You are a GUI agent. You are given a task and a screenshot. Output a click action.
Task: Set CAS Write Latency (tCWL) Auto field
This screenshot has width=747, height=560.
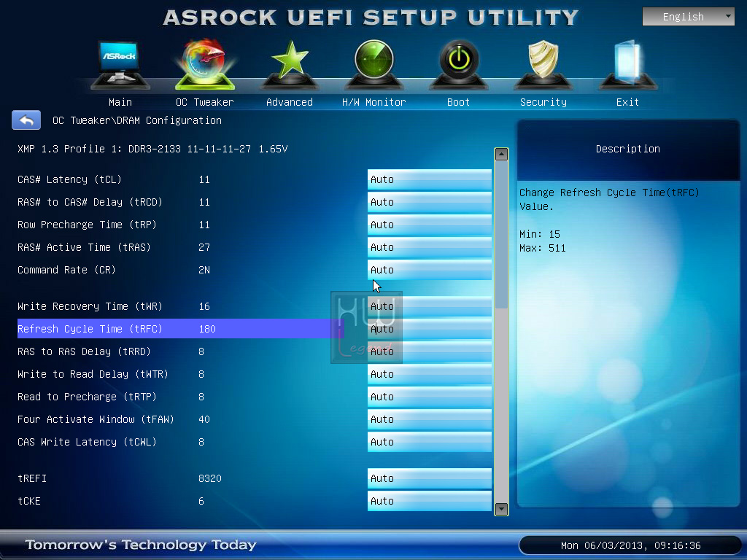pyautogui.click(x=429, y=442)
